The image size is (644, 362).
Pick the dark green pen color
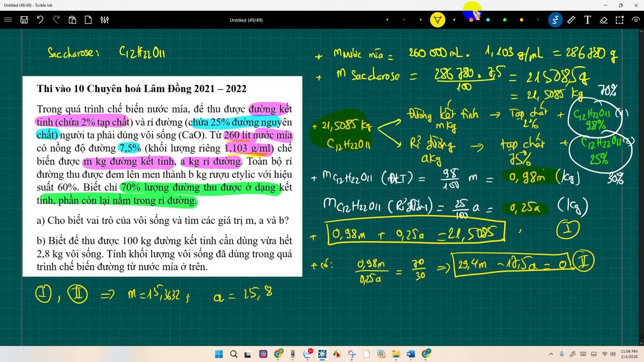pos(538,20)
